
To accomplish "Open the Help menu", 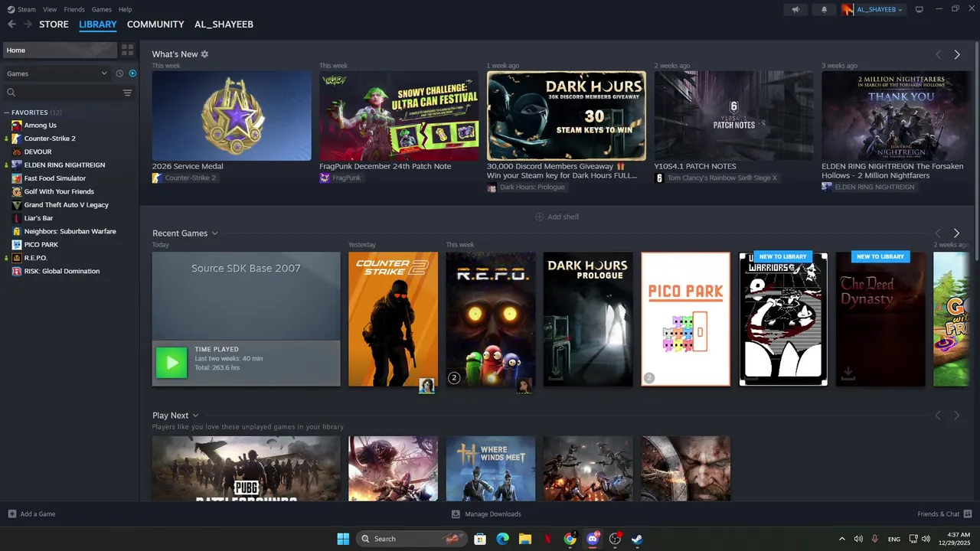I will (x=126, y=9).
